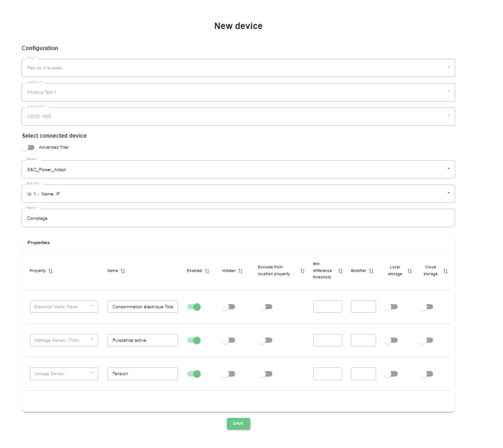Toggle Hidden for the Tension row
Screen dimensions: 503x448
click(x=228, y=374)
